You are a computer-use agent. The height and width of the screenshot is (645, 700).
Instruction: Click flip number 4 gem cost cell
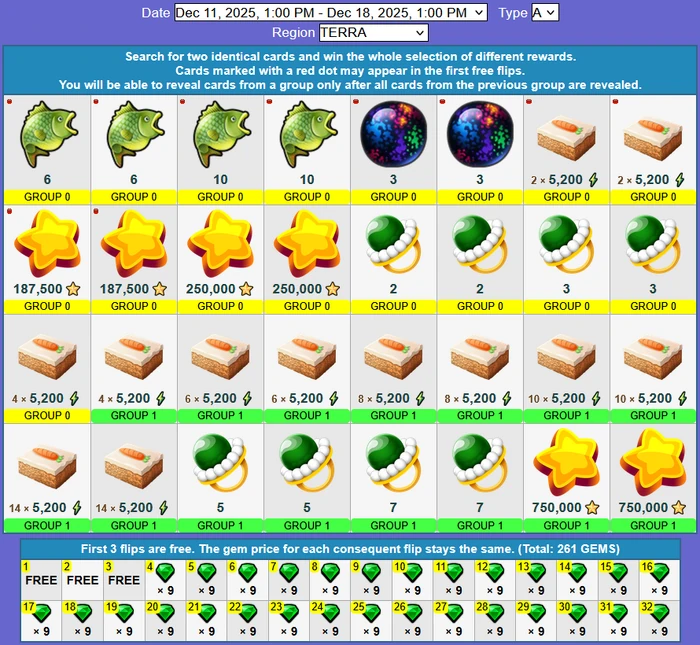pyautogui.click(x=165, y=580)
